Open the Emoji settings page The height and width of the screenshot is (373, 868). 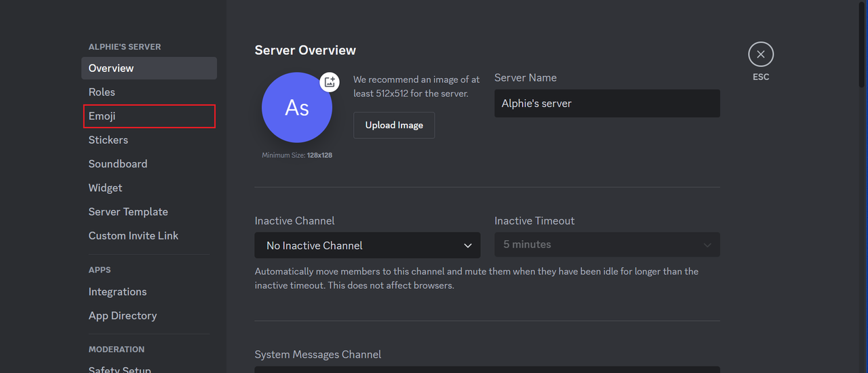(149, 116)
